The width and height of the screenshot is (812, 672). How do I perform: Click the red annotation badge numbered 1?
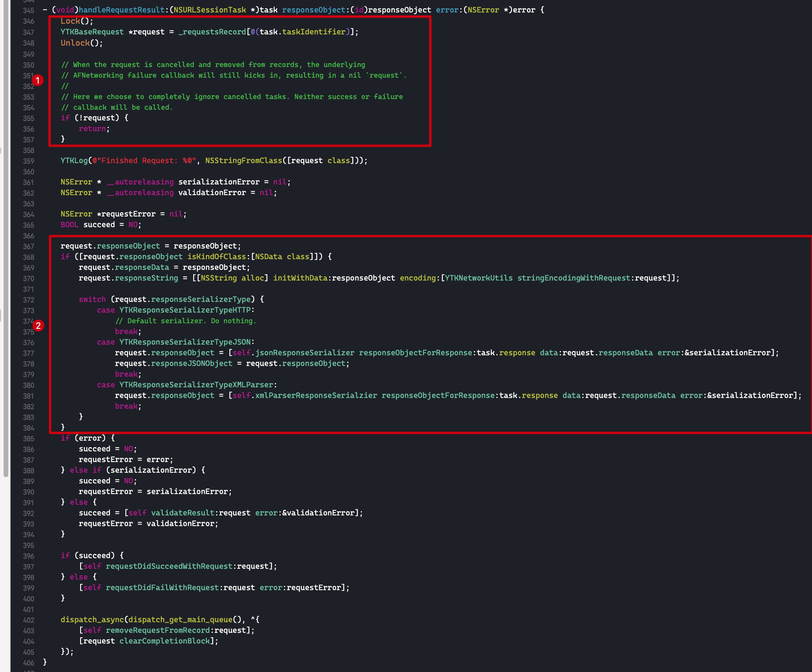click(37, 80)
